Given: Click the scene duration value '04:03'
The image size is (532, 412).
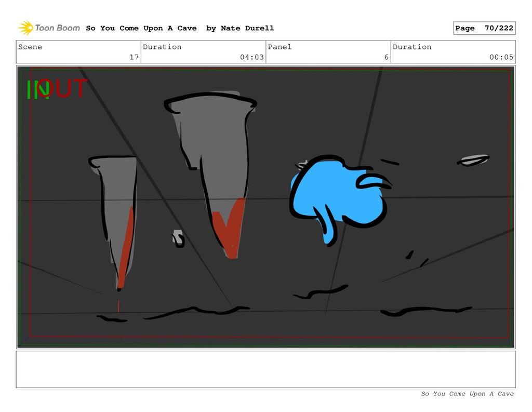Looking at the screenshot, I should coord(252,57).
